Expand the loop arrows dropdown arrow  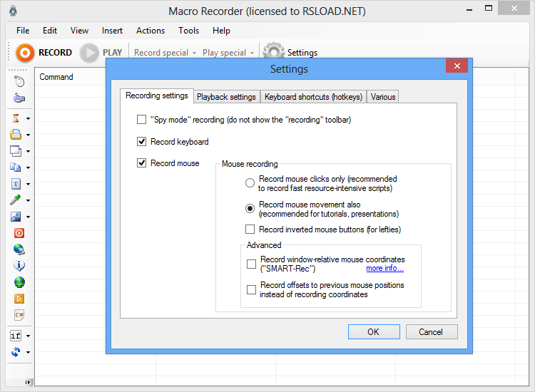point(28,352)
